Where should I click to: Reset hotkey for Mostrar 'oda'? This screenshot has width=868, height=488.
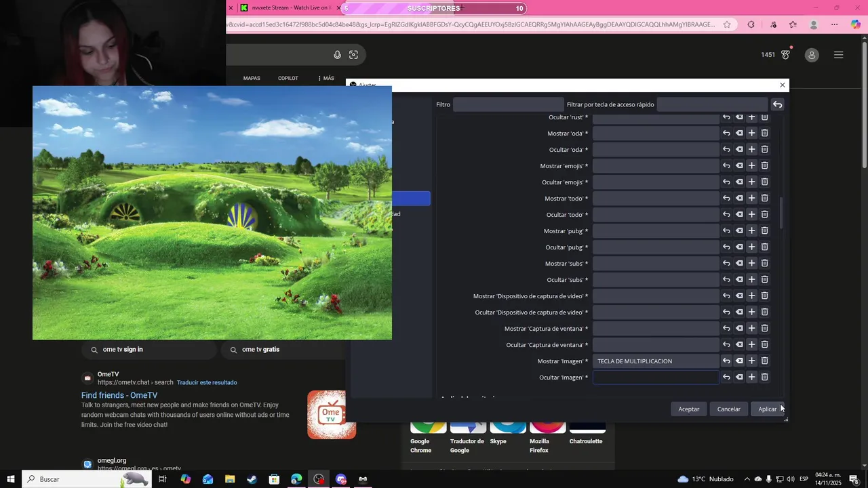(726, 134)
